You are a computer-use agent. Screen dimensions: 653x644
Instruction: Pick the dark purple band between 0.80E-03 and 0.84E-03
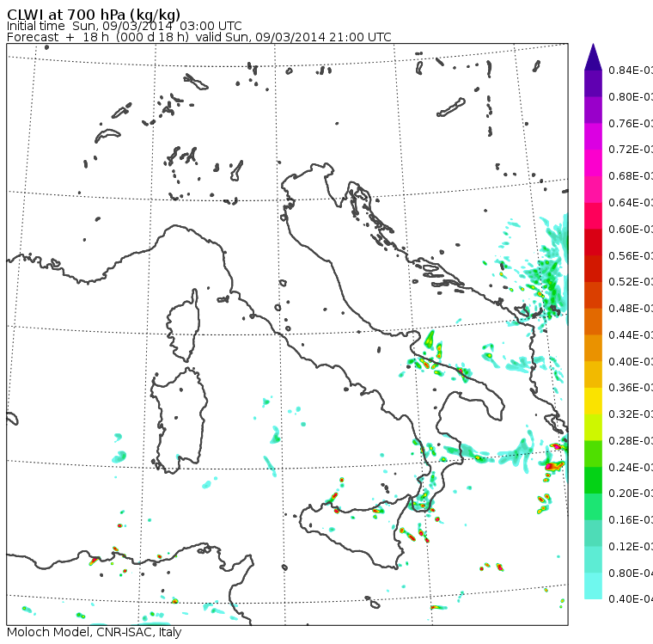593,83
